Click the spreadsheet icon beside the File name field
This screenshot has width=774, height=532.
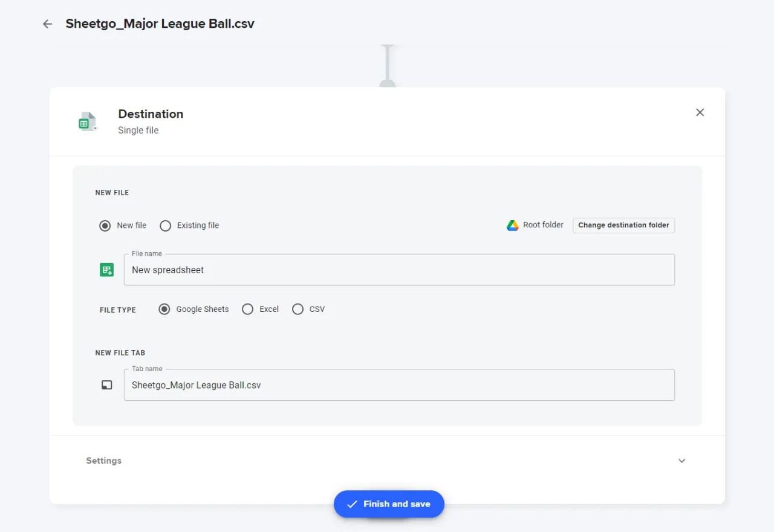pyautogui.click(x=106, y=270)
